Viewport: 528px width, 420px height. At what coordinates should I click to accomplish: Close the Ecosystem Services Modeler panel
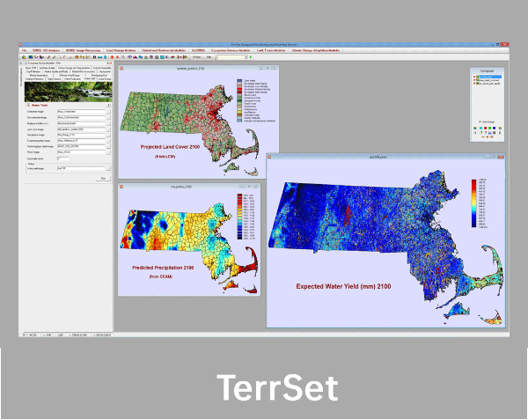click(111, 63)
